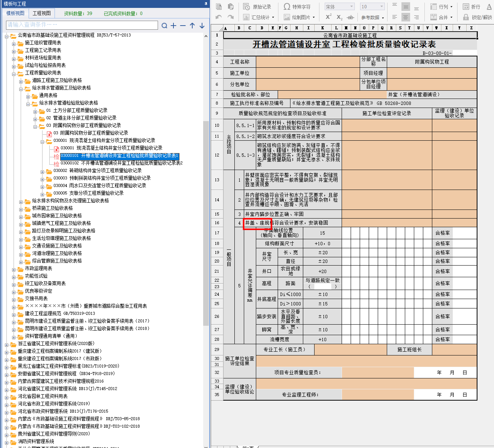Expand the 施工组织管理用表 folder
Image resolution: width=494 pixels, height=448 pixels.
pyautogui.click(x=14, y=44)
